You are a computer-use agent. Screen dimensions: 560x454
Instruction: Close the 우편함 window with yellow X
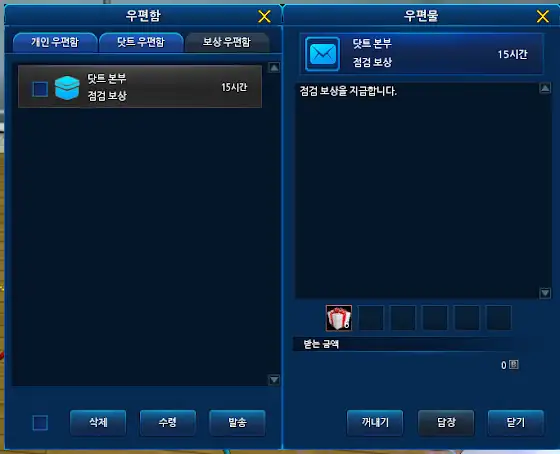(x=264, y=16)
